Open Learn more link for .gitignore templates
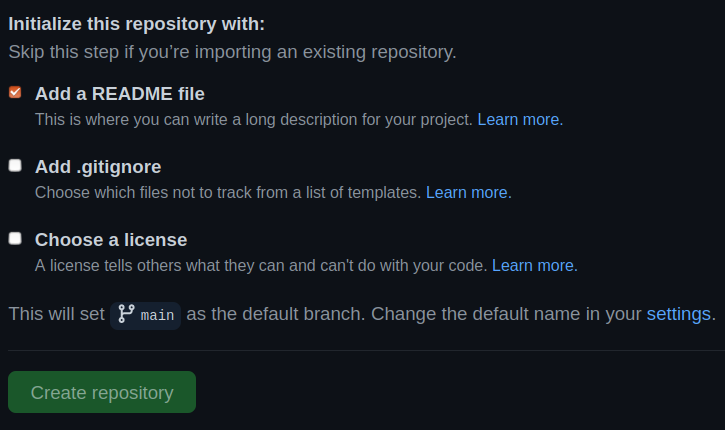Image resolution: width=725 pixels, height=430 pixels. (467, 192)
